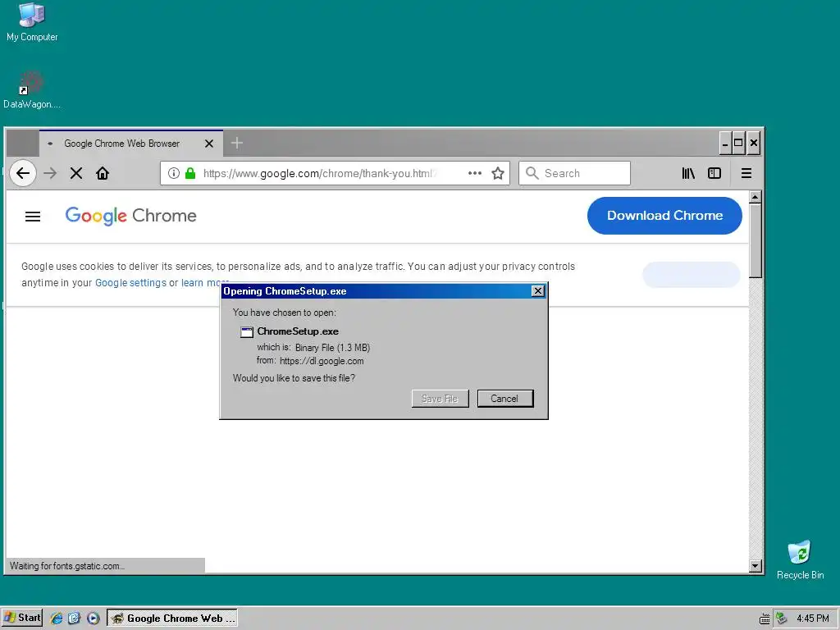Click the ChromeSetup.exe file icon
840x630 pixels.
[246, 332]
